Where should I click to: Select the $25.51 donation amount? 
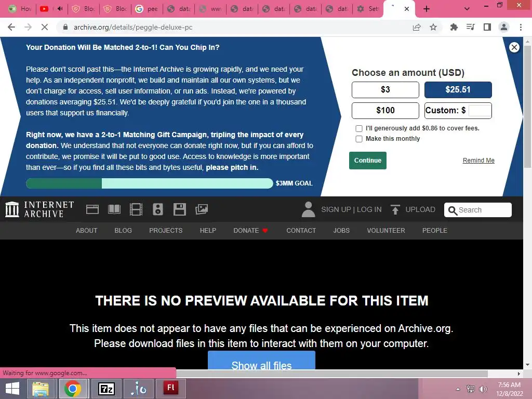[458, 89]
